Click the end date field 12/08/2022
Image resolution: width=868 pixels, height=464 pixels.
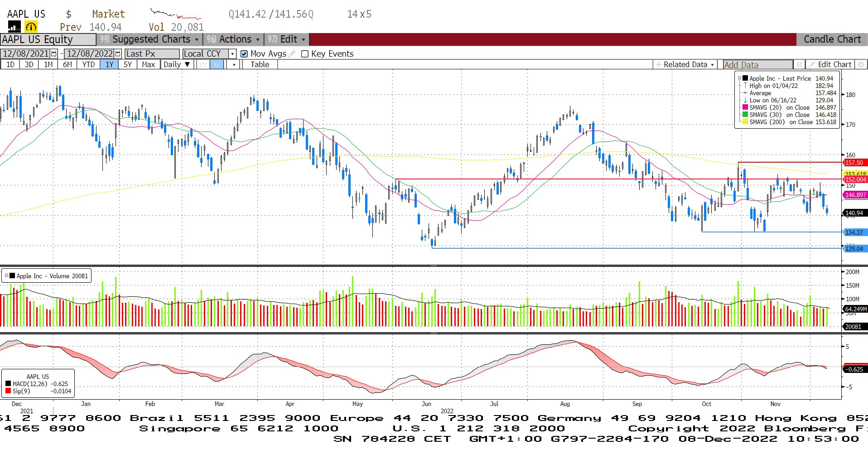point(90,54)
